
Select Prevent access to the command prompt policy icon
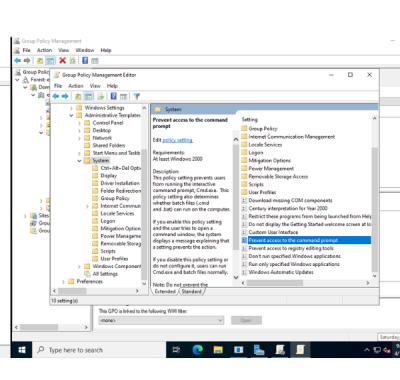pos(244,240)
